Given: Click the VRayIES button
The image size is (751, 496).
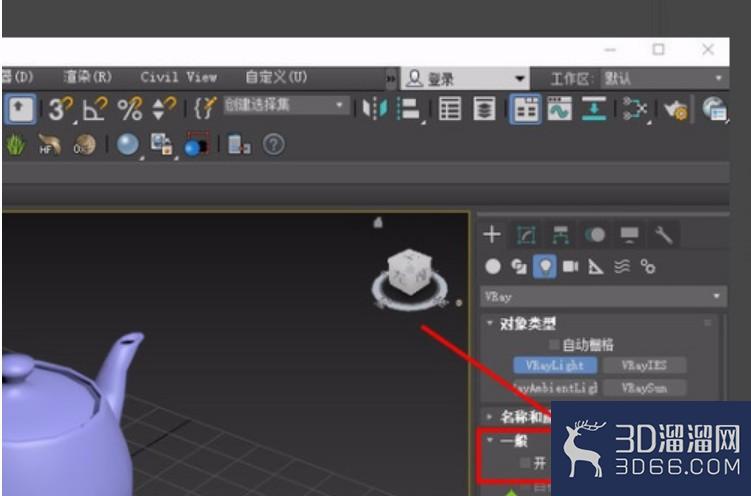Looking at the screenshot, I should (x=644, y=365).
